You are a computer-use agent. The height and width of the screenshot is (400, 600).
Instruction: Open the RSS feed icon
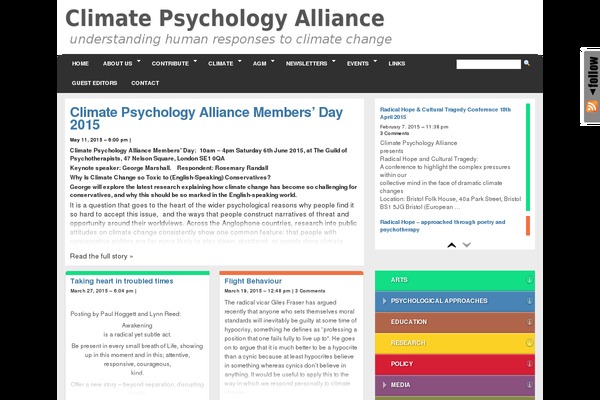(592, 106)
